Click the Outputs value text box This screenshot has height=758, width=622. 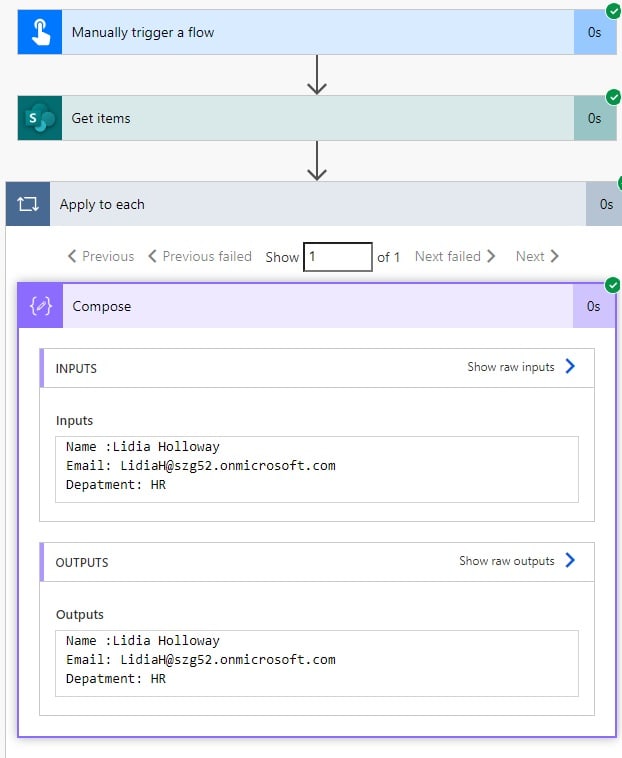[317, 663]
